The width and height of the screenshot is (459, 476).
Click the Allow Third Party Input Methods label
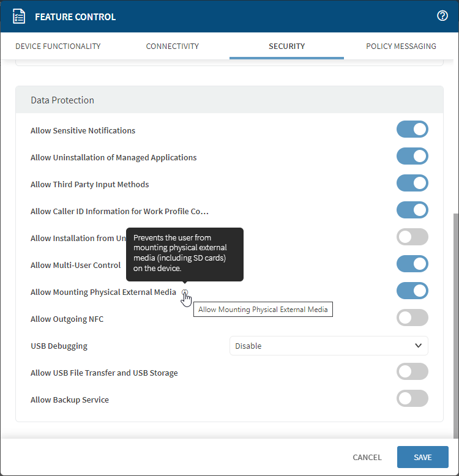tap(89, 185)
